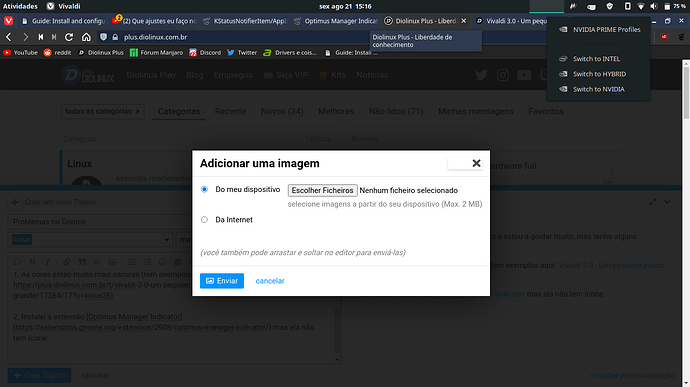Open the Instagram icon in site header
690x387 pixels.
tap(503, 75)
